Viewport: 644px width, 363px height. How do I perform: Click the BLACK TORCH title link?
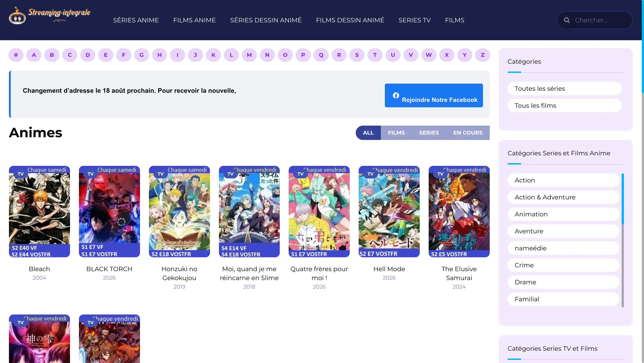(x=110, y=269)
